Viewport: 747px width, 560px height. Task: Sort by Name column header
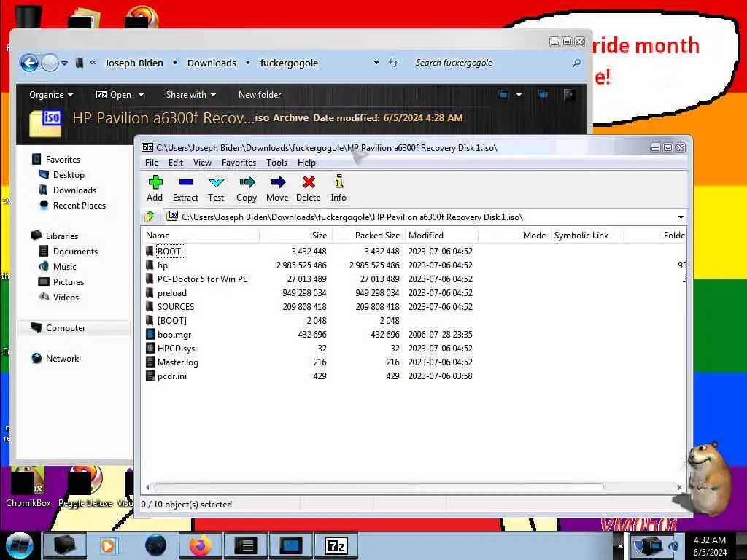(x=200, y=236)
